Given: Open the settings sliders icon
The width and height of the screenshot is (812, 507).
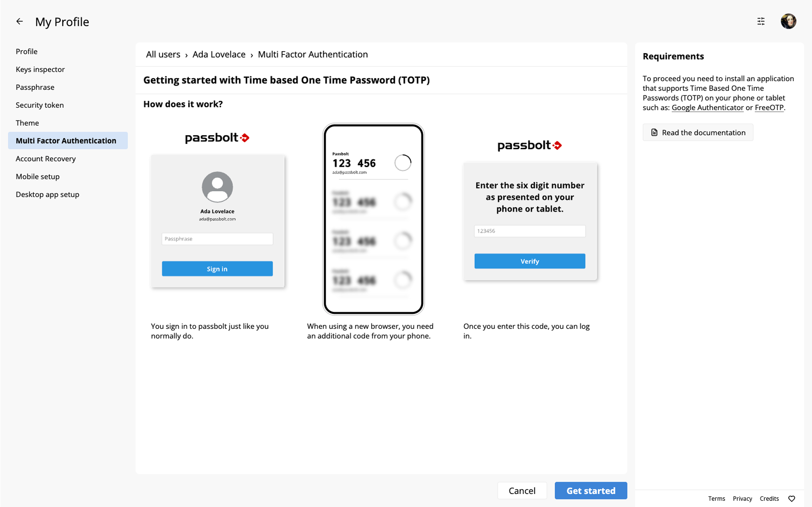Looking at the screenshot, I should point(761,21).
